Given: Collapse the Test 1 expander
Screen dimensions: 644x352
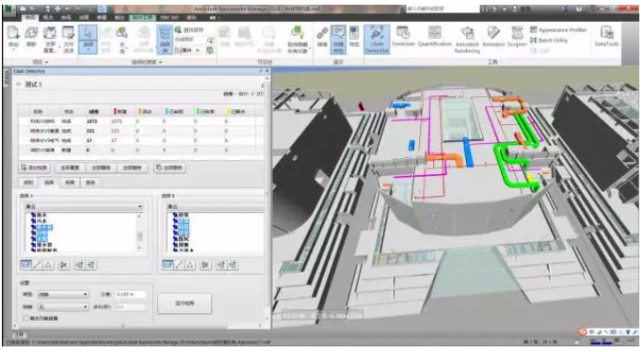Looking at the screenshot, I should [x=18, y=84].
